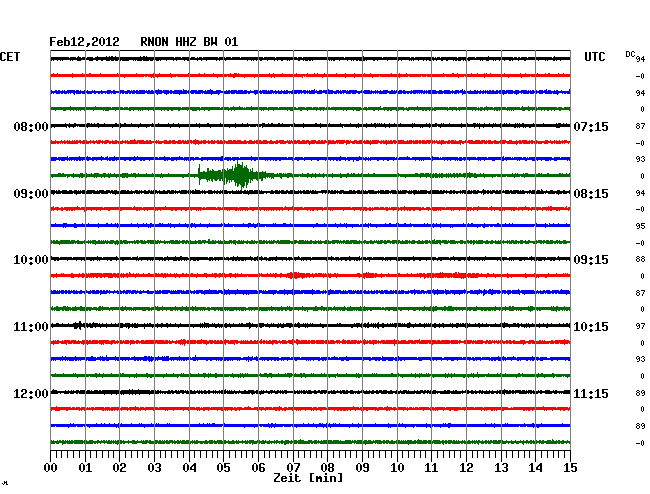Click the CET timezone label
The image size is (650, 494).
10,57
